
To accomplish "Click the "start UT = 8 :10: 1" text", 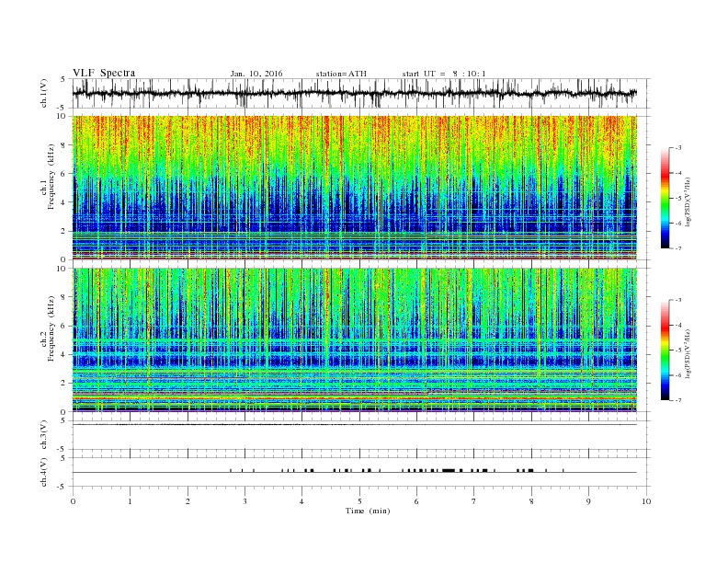I will click(x=444, y=74).
